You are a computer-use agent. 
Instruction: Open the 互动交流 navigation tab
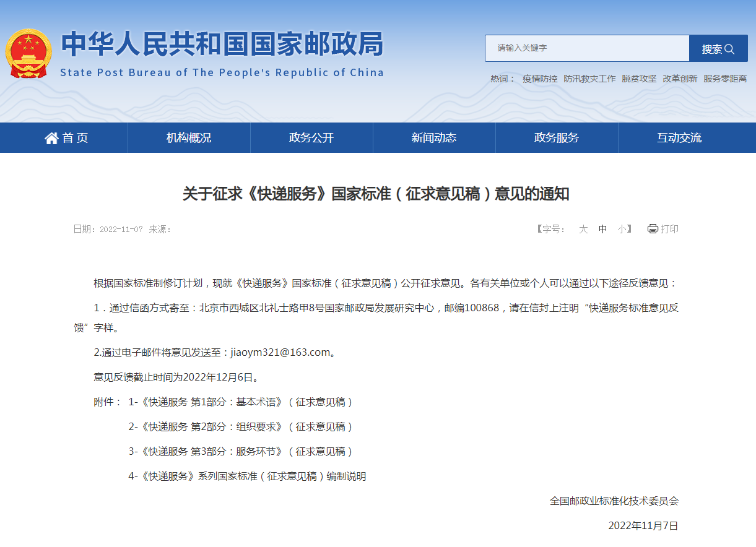(x=679, y=138)
